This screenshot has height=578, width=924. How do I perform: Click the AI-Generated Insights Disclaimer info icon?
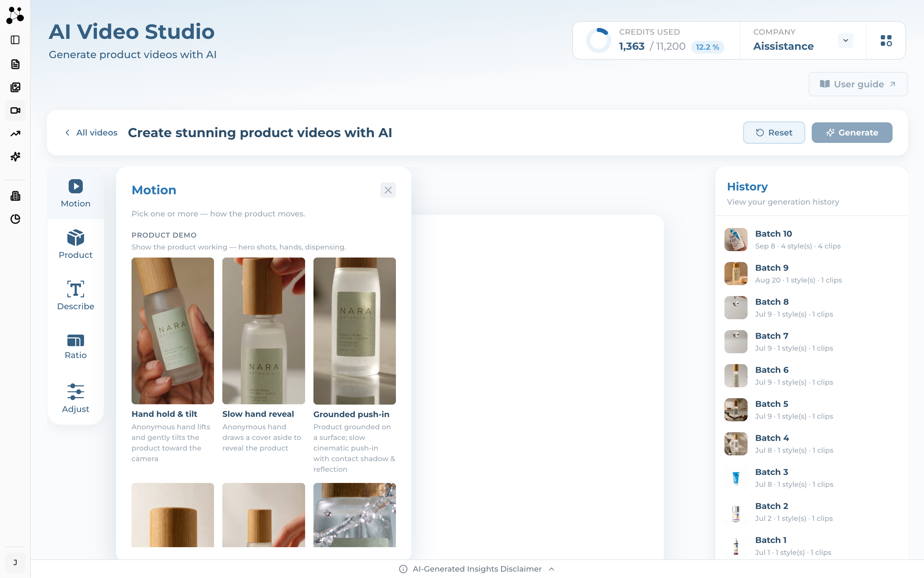(x=403, y=569)
